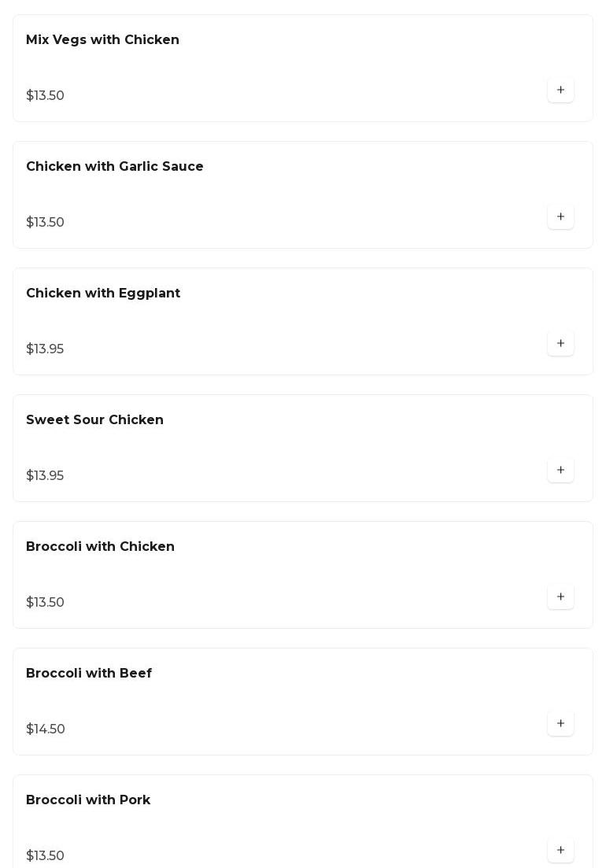Click the Sweet Sour Chicken price label

(45, 476)
